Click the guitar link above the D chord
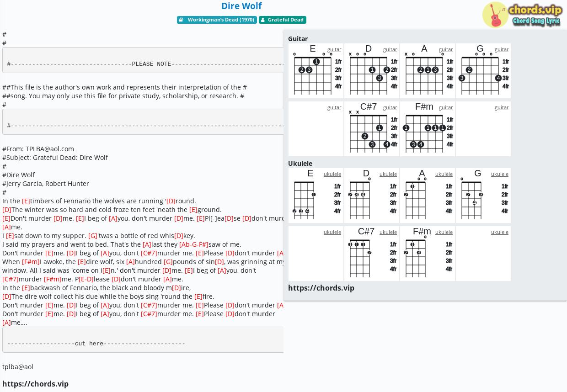This screenshot has width=567, height=392. tap(390, 49)
